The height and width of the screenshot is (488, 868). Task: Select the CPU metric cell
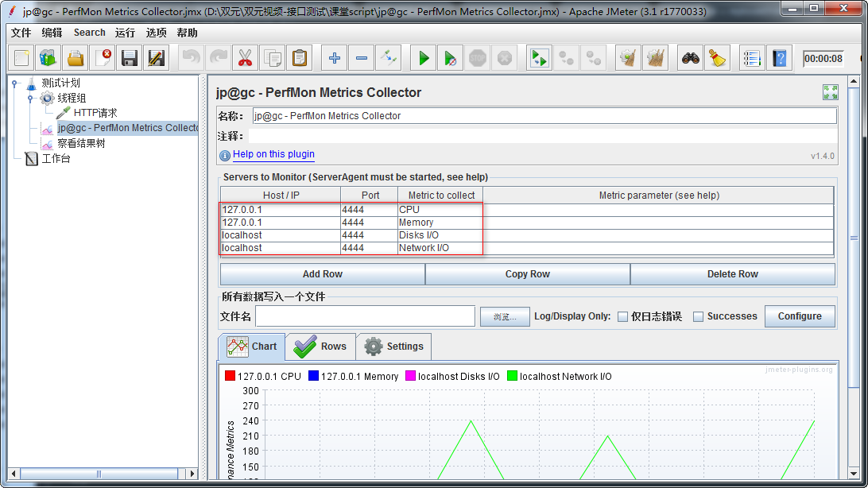[x=440, y=210]
